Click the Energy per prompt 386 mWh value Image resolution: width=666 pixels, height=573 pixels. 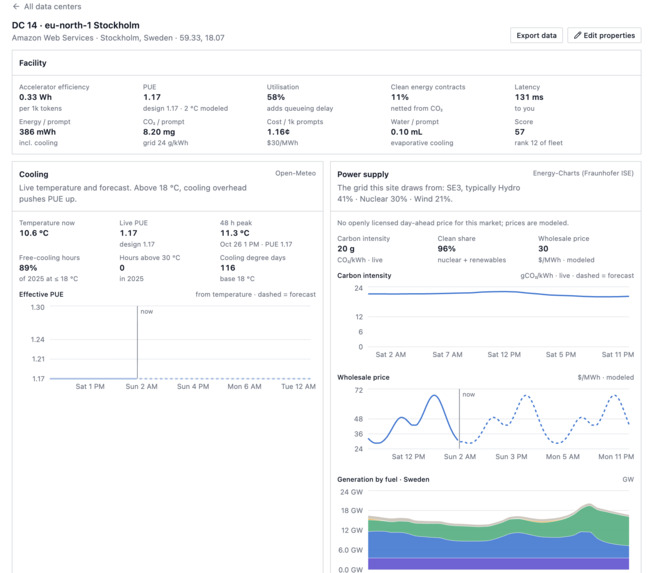[x=37, y=132]
